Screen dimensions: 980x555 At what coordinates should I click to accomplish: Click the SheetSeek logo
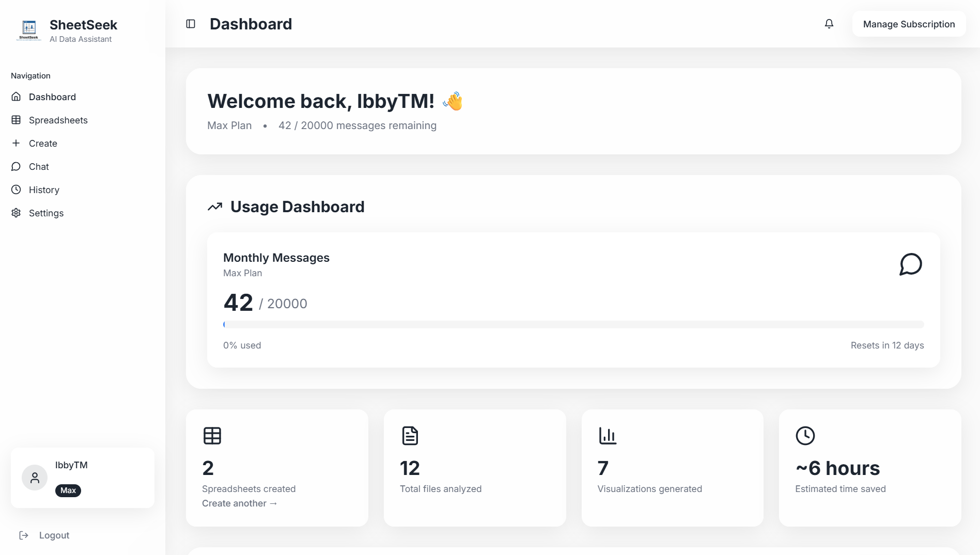coord(28,29)
